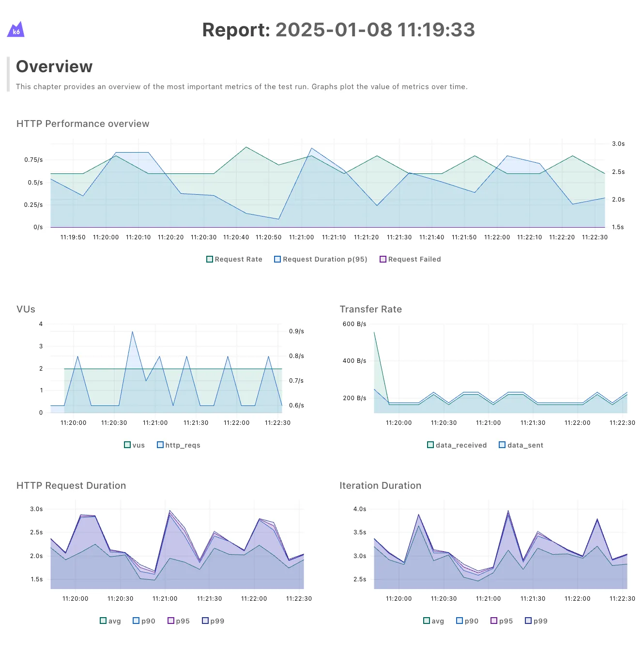Click the chapter description sentence
The width and height of the screenshot is (644, 653).
click(x=242, y=87)
